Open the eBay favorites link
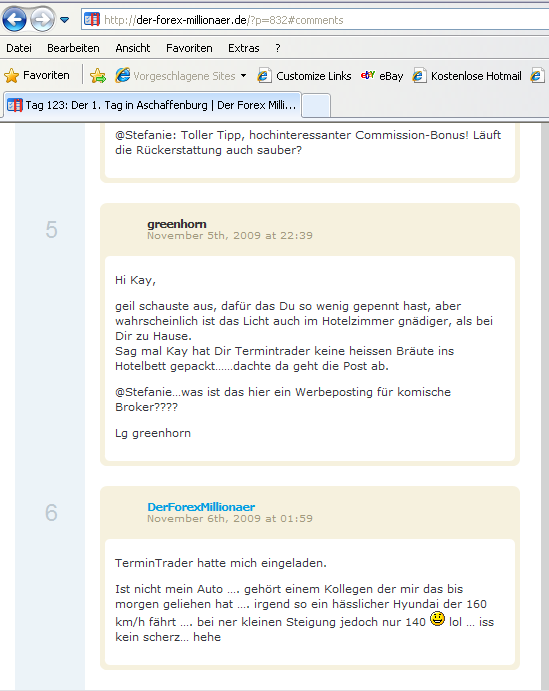 click(382, 76)
